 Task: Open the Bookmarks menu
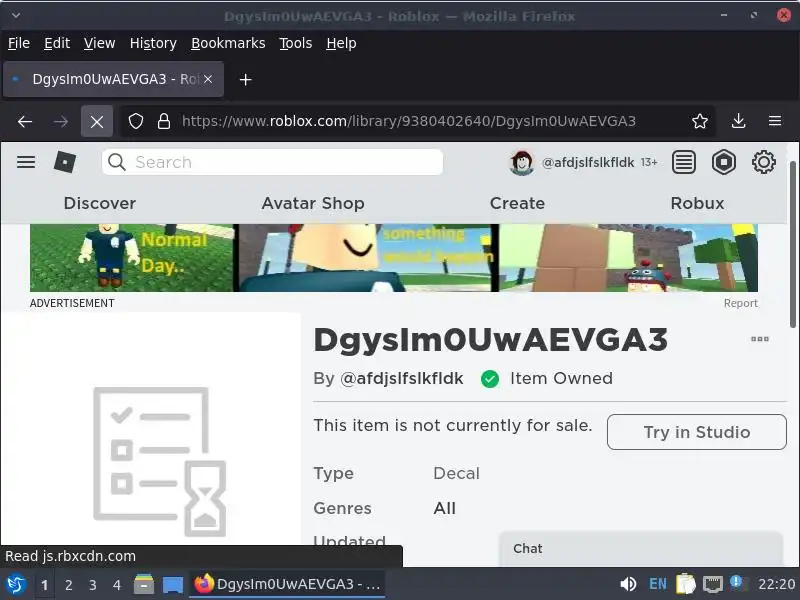(228, 43)
